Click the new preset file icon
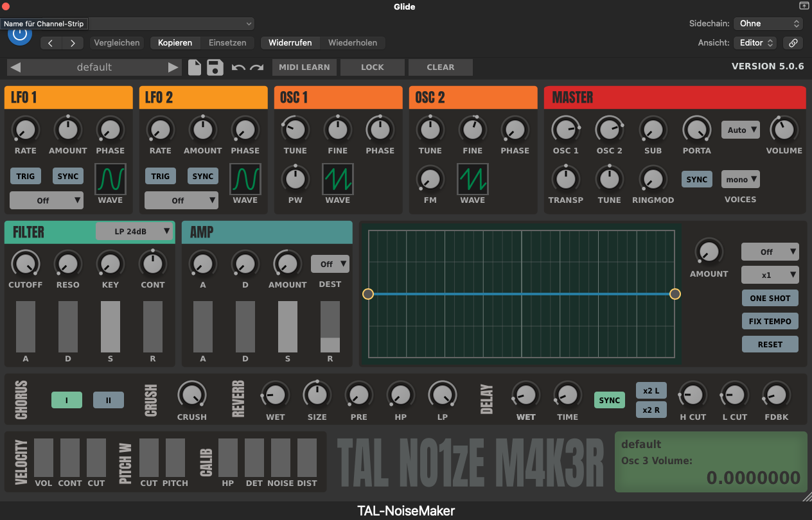The height and width of the screenshot is (520, 812). 195,67
